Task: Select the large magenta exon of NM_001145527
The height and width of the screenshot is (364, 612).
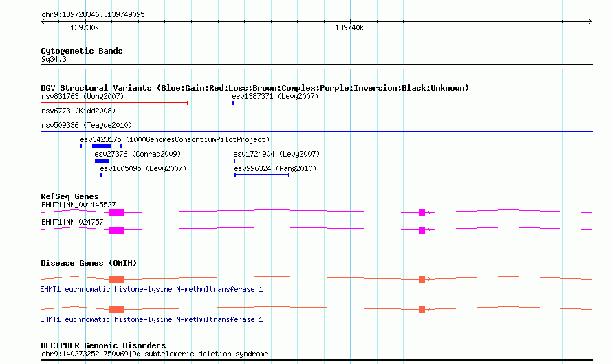Action: (116, 213)
